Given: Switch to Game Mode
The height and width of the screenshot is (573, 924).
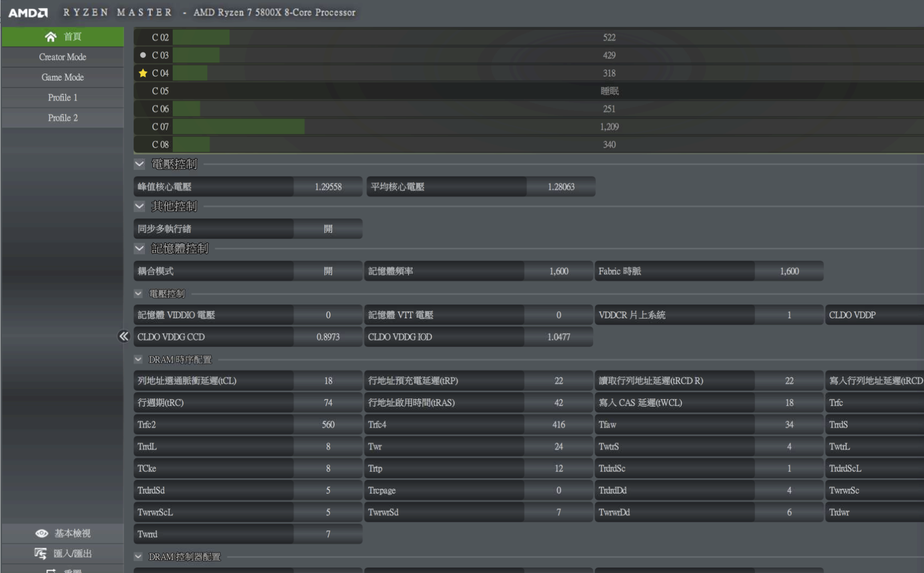Looking at the screenshot, I should click(x=63, y=77).
